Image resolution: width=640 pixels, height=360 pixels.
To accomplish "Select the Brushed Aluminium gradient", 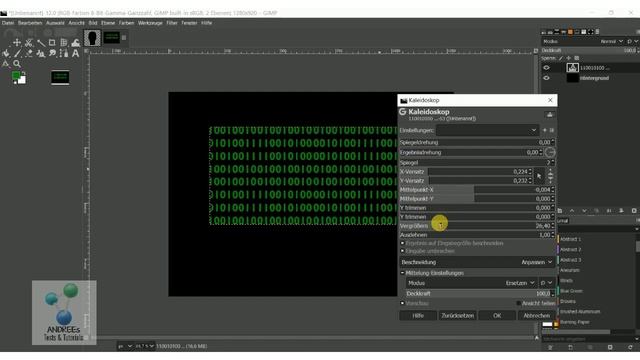I will coord(580,312).
